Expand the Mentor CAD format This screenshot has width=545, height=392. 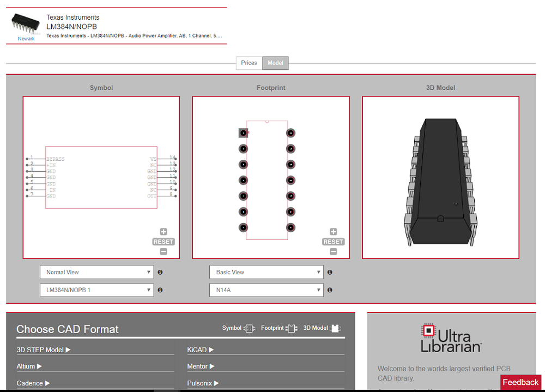(201, 366)
